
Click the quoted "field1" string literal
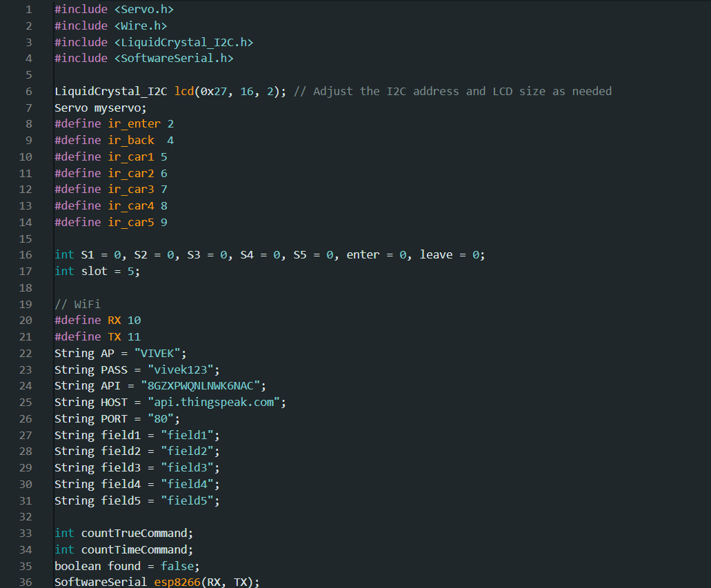point(188,435)
